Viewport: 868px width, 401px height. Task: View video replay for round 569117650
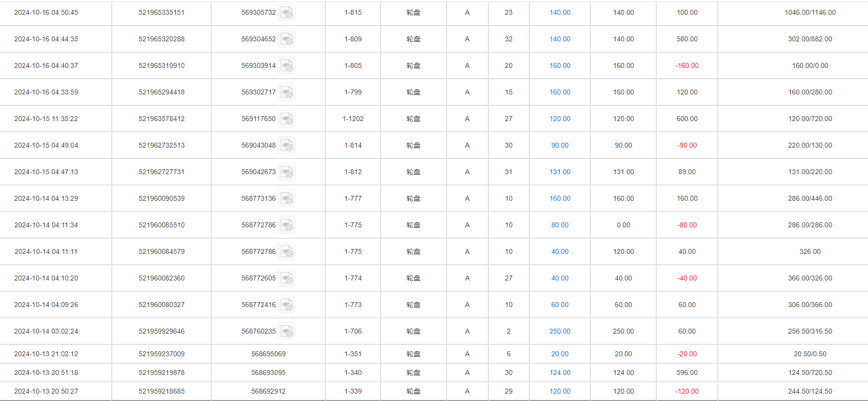(x=287, y=119)
